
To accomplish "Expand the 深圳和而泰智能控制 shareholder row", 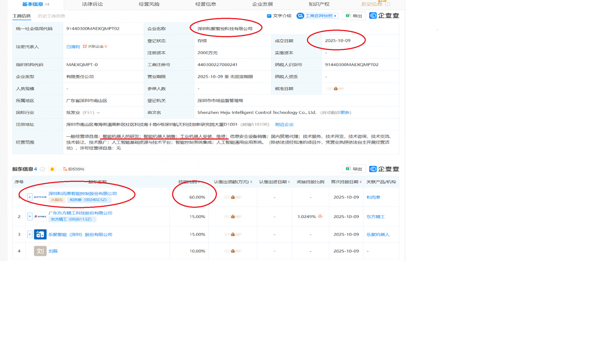I will 30,197.
